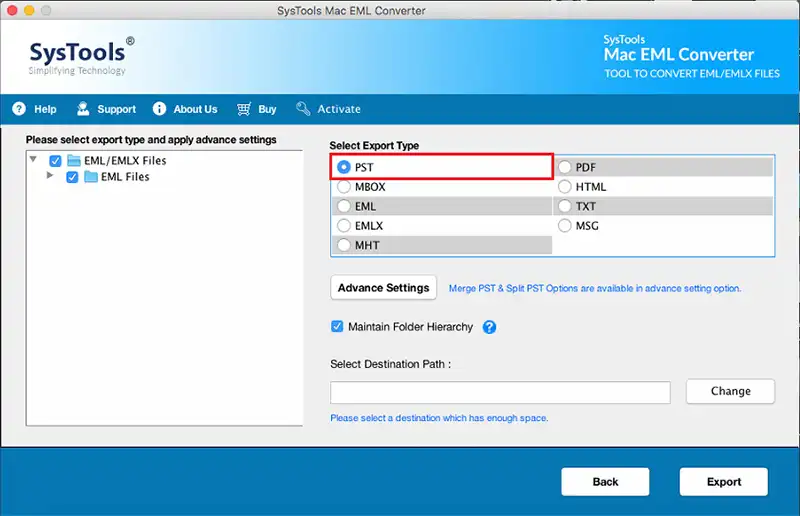
Task: Uncheck Maintain Folder Hierarchy
Action: pos(337,327)
